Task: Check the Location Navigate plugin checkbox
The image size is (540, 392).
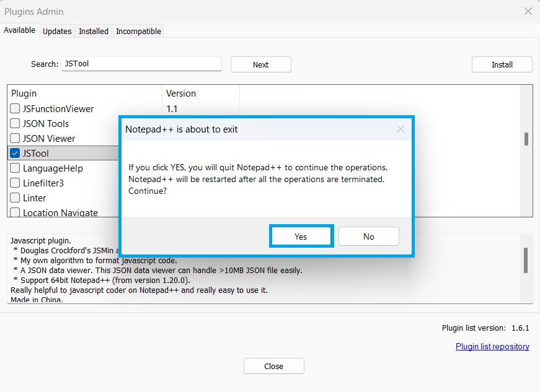Action: pyautogui.click(x=14, y=212)
